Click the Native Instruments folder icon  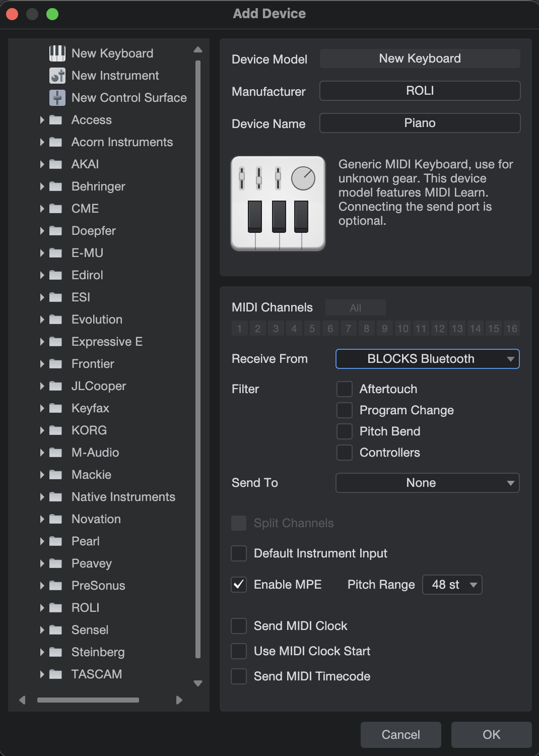(x=55, y=497)
